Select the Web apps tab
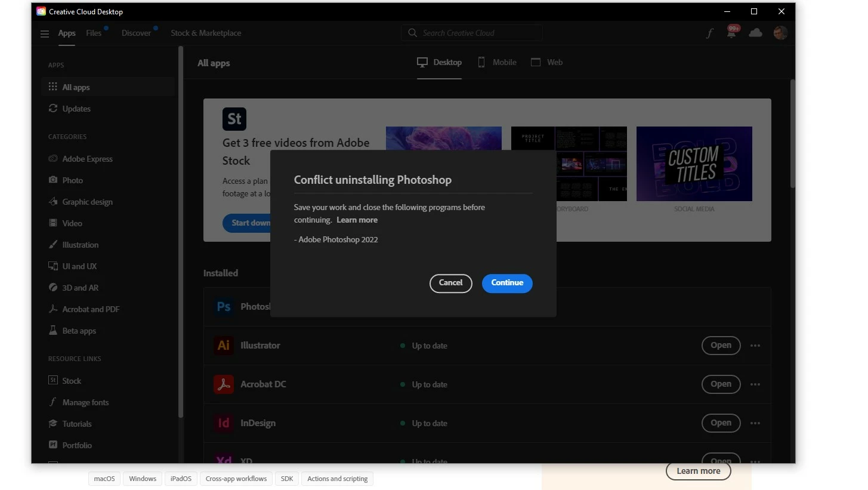The image size is (868, 490). pos(546,63)
